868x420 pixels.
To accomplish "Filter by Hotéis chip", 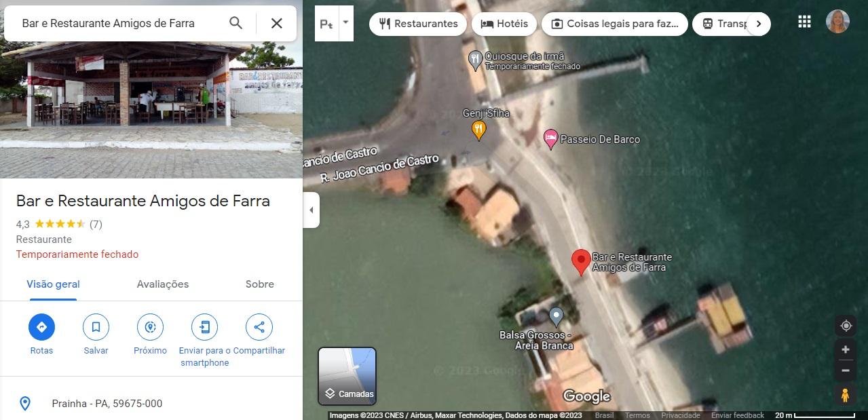I will 504,24.
